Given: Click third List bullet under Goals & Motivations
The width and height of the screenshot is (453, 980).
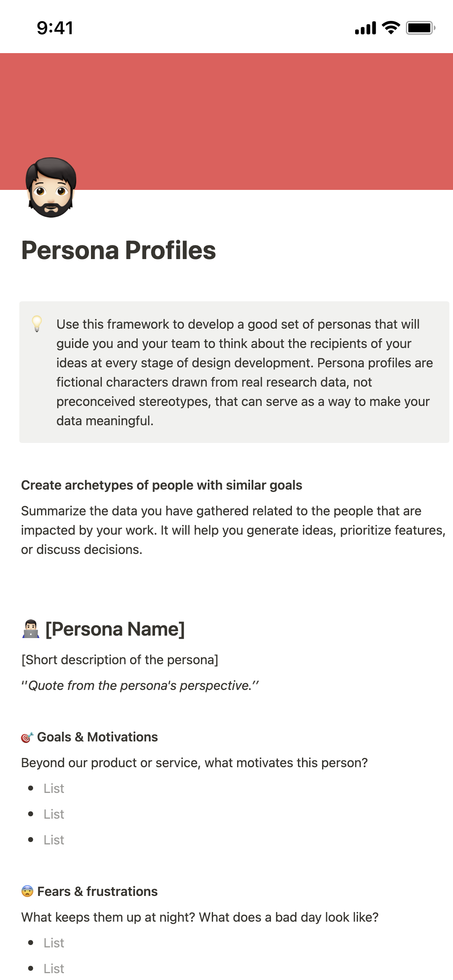Looking at the screenshot, I should click(x=54, y=840).
